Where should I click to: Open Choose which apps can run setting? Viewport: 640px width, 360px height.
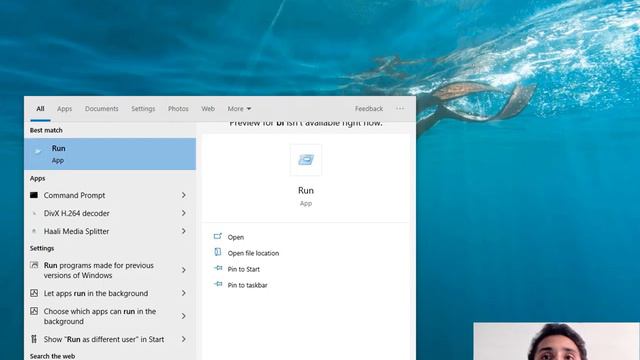point(110,316)
